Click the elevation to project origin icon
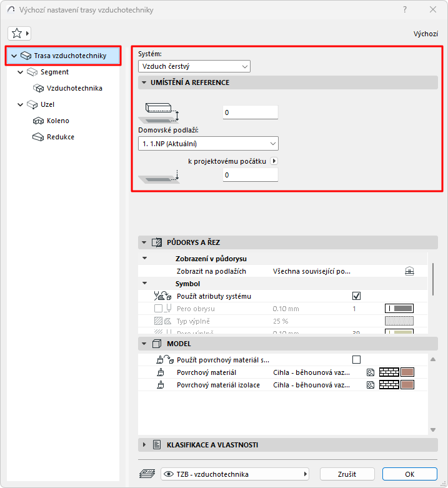 pos(159,176)
